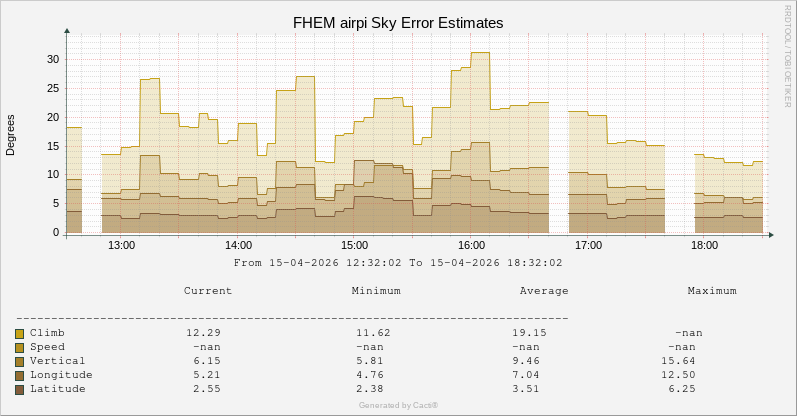Screen dimensions: 797x416
Task: Click the 16:00 time axis label
Action: (471, 245)
